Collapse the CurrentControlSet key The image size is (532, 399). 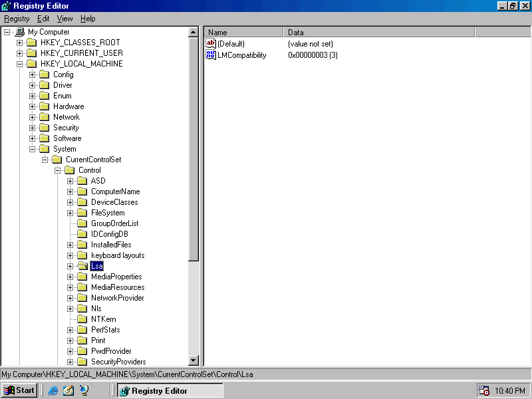(45, 160)
